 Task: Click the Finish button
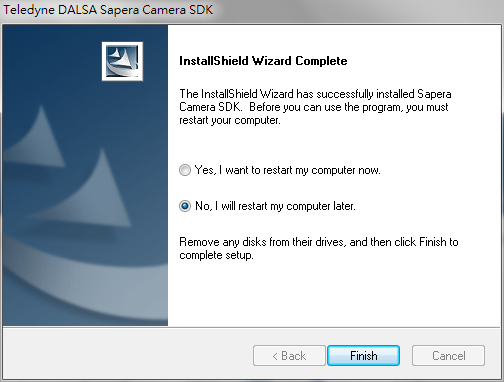pyautogui.click(x=363, y=356)
